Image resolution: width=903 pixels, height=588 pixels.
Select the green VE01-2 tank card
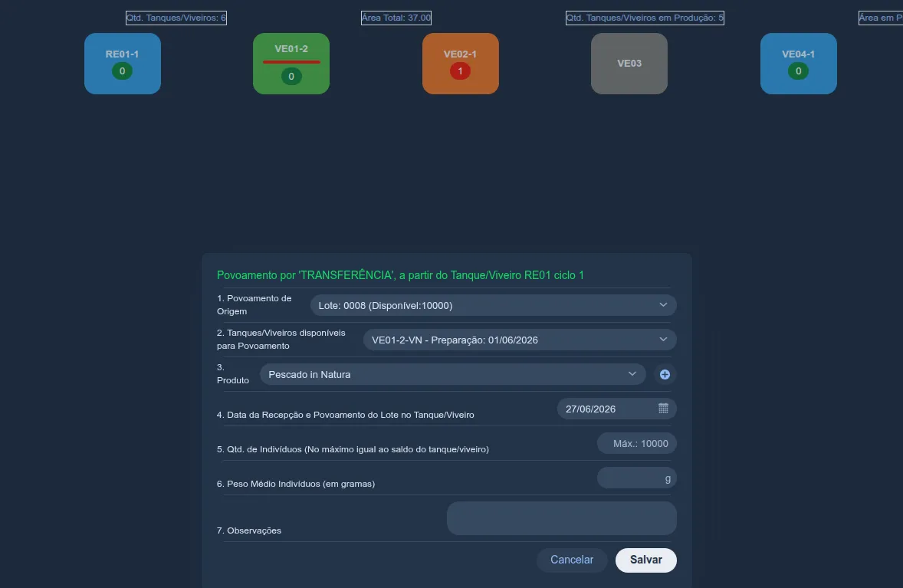[x=291, y=64]
